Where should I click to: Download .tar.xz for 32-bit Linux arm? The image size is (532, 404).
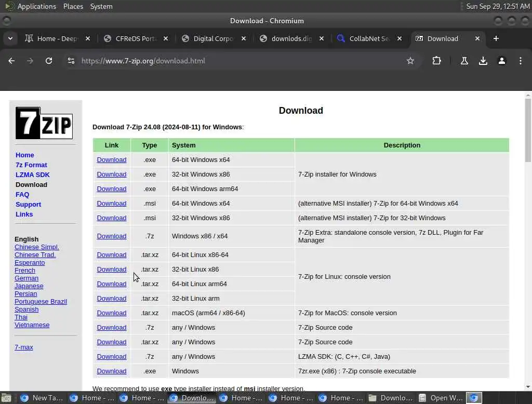point(112,299)
